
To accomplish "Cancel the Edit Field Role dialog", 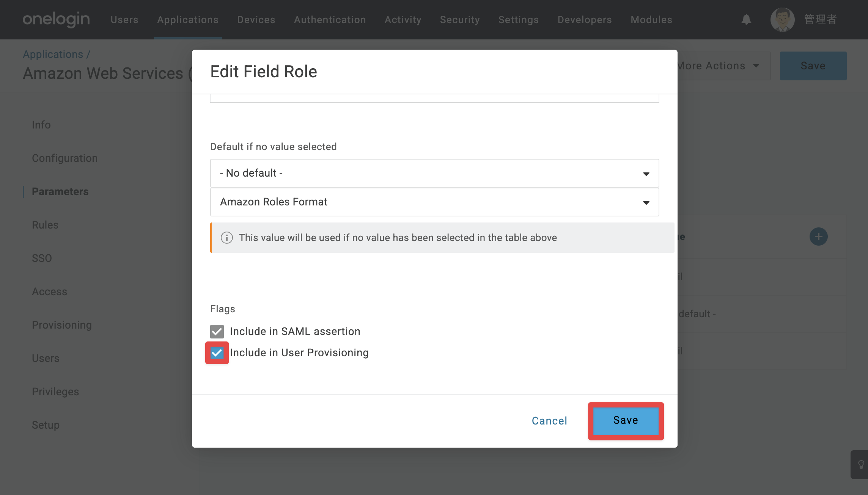I will tap(549, 421).
